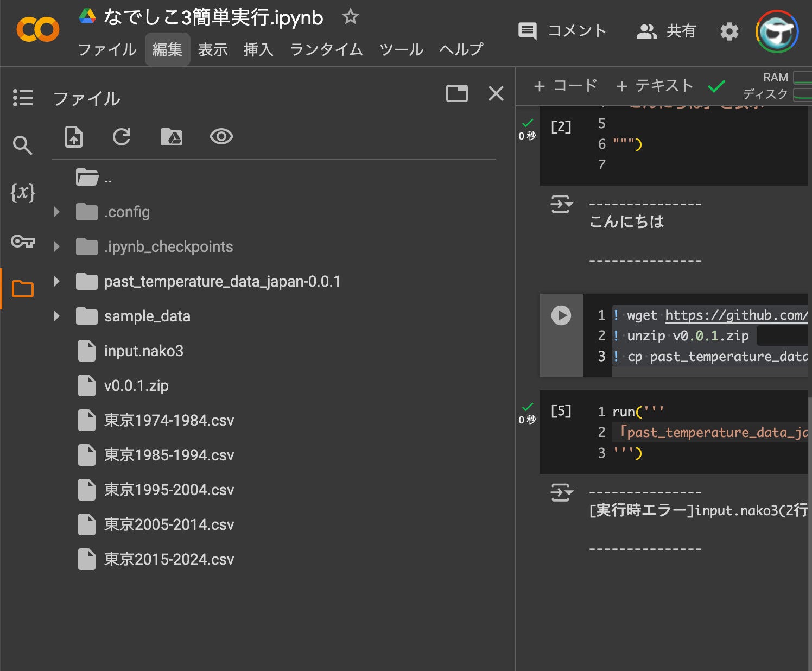Add a text cell with + テキスト
This screenshot has width=812, height=671.
click(x=655, y=86)
